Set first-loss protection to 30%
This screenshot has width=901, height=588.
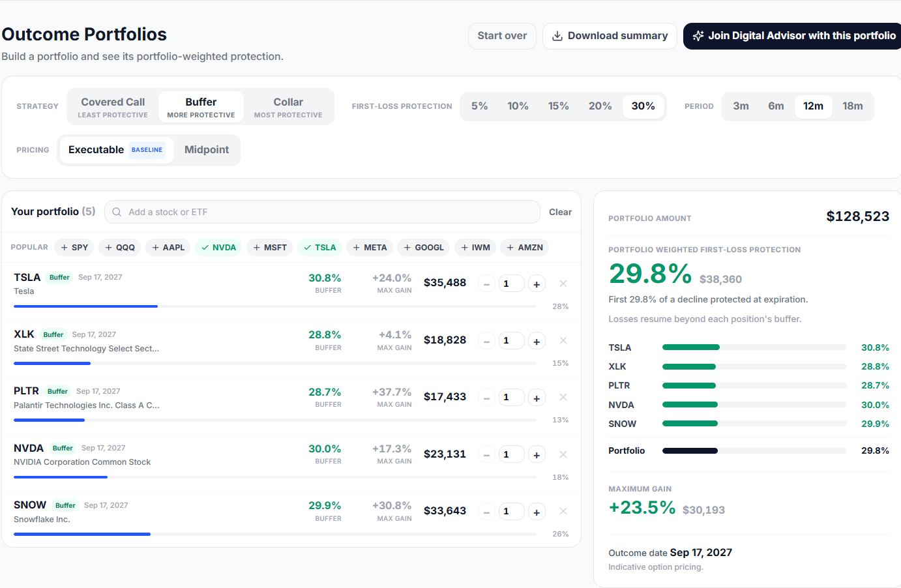(643, 106)
